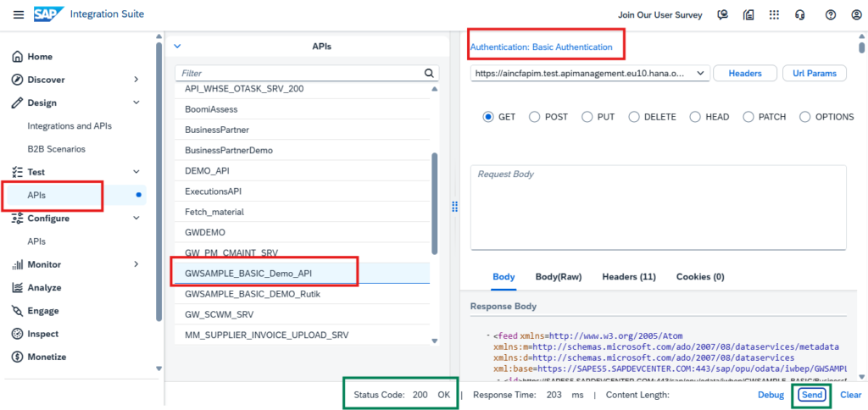Click the Url Params button

click(815, 73)
